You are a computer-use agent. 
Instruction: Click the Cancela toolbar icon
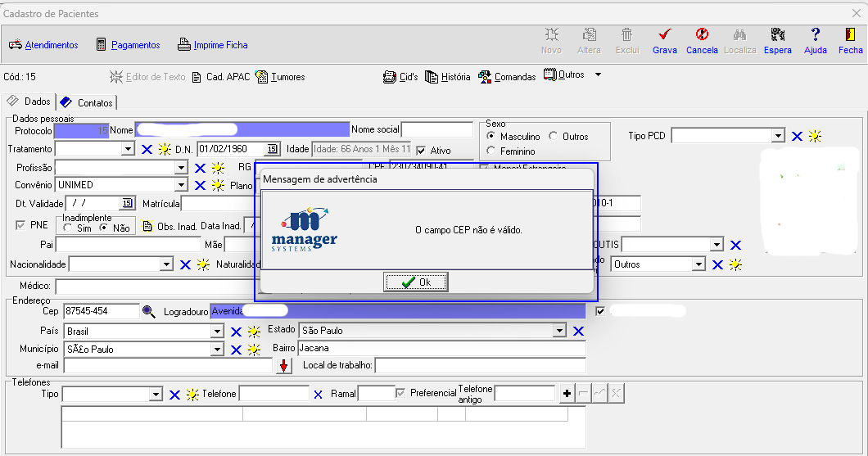(x=702, y=35)
